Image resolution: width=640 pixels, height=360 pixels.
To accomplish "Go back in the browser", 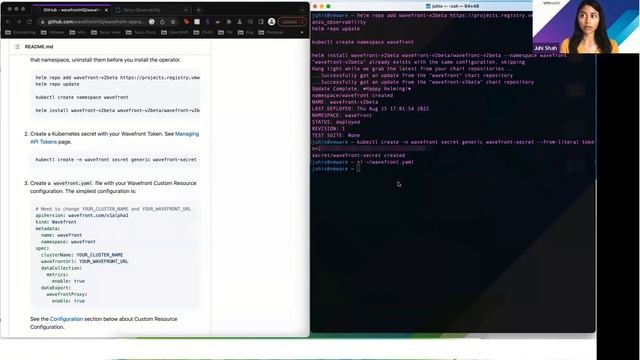I will pyautogui.click(x=8, y=22).
